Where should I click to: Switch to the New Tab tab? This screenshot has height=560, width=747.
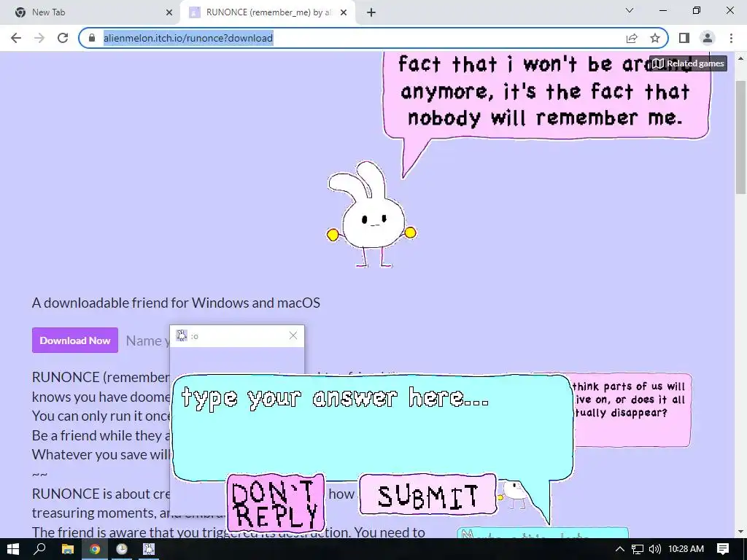coord(90,12)
